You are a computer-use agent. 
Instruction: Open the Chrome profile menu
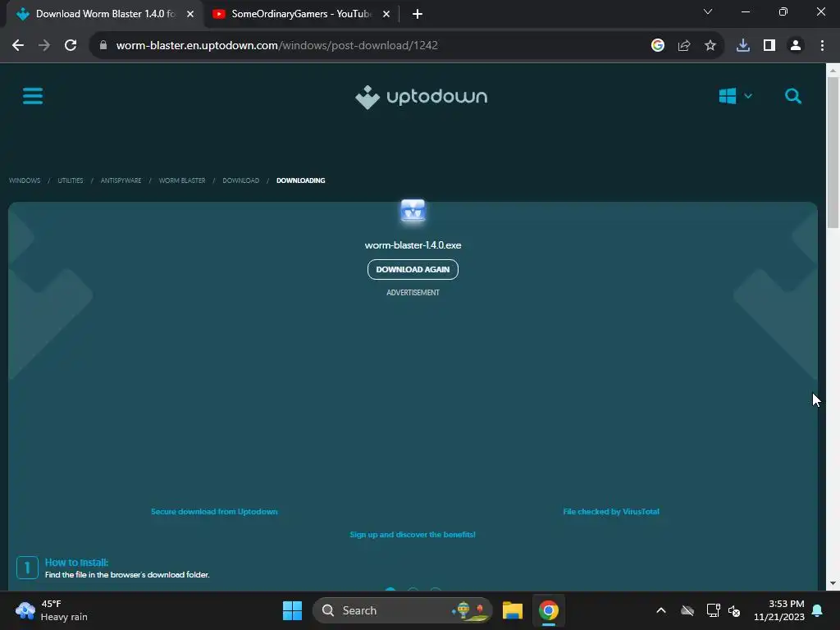796,46
